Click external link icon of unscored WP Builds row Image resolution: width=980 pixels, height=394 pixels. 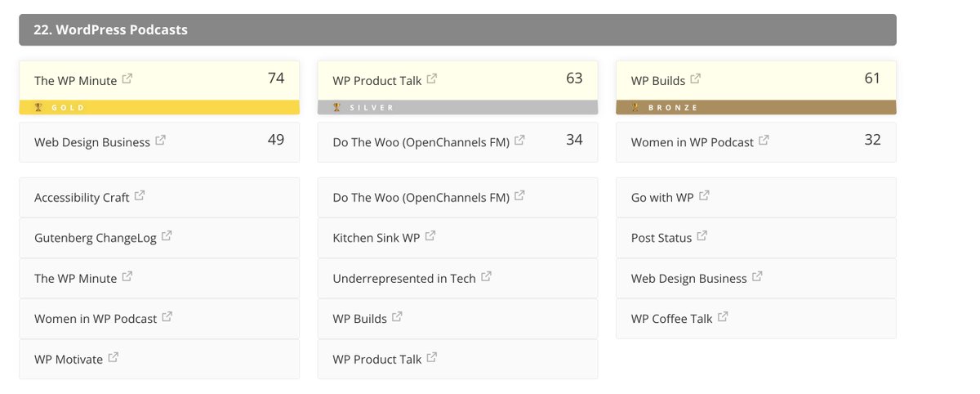click(397, 317)
